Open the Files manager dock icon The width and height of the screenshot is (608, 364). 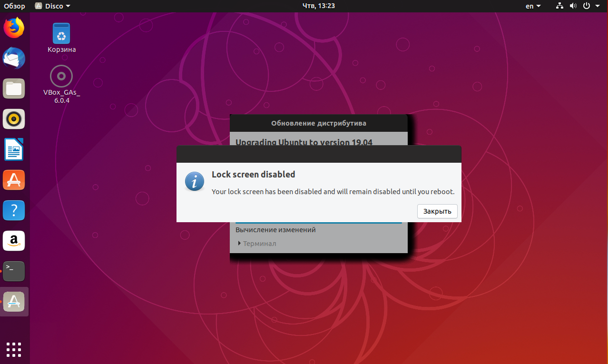click(x=14, y=89)
